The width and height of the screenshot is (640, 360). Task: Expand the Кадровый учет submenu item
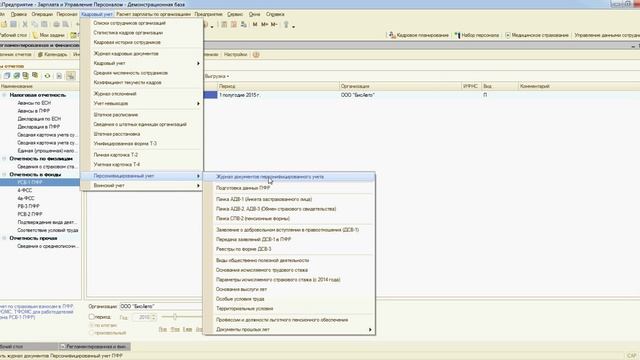pos(142,64)
